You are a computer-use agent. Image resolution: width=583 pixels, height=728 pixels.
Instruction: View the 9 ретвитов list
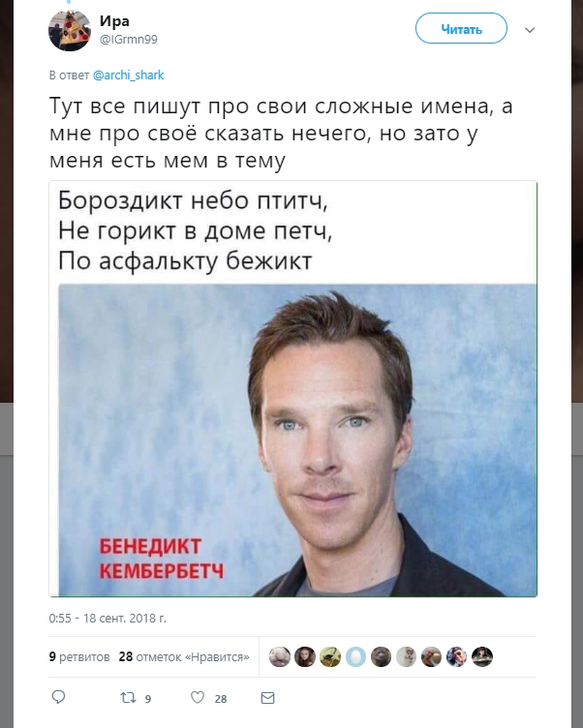point(79,657)
